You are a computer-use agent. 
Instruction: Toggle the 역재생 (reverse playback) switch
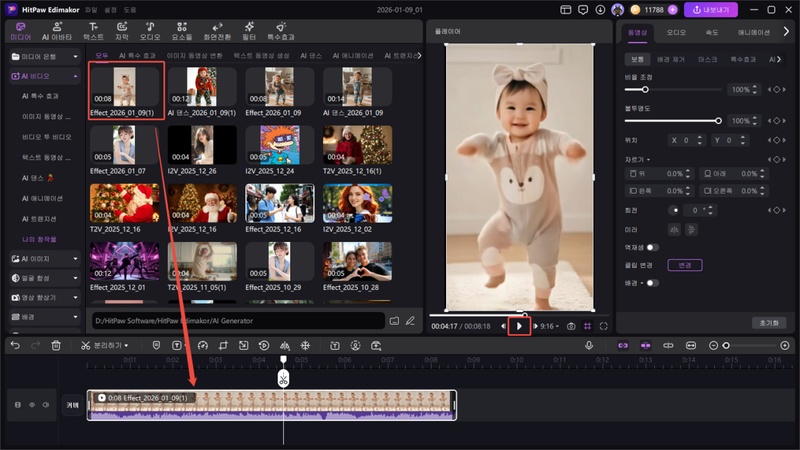point(653,247)
